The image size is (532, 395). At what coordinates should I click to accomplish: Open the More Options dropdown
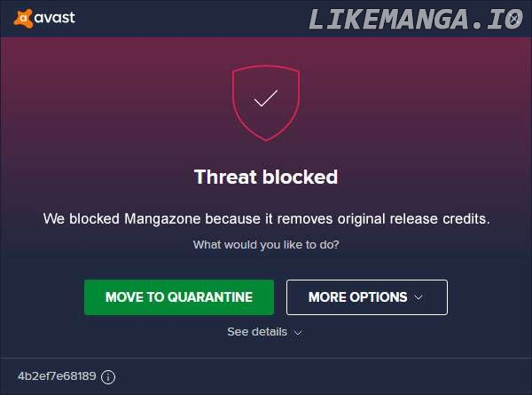click(x=366, y=297)
